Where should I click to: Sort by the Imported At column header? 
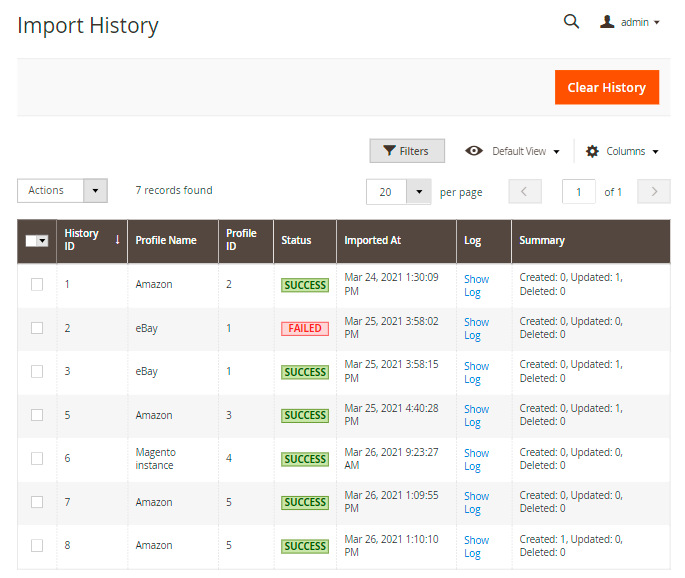[373, 240]
